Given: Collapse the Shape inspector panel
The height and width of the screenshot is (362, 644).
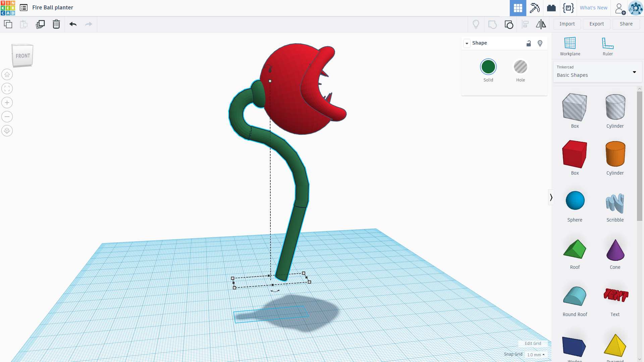Looking at the screenshot, I should [467, 43].
